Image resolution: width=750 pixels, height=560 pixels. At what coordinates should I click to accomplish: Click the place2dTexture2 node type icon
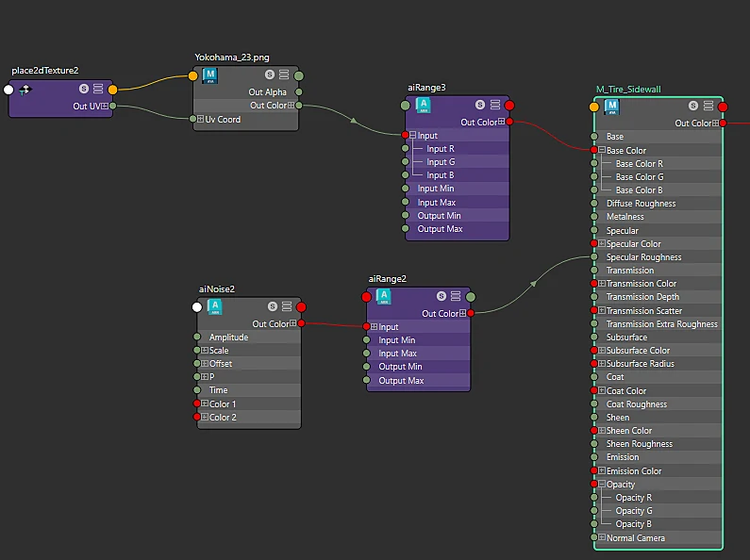click(x=25, y=90)
